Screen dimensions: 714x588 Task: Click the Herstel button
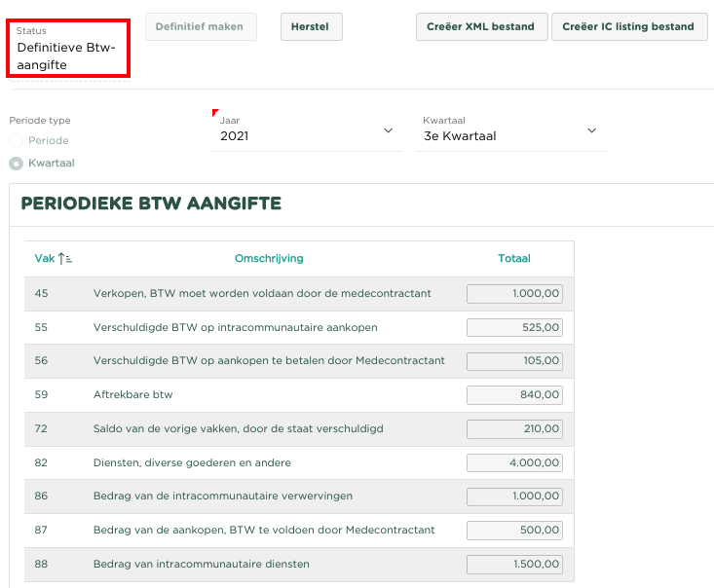[311, 26]
